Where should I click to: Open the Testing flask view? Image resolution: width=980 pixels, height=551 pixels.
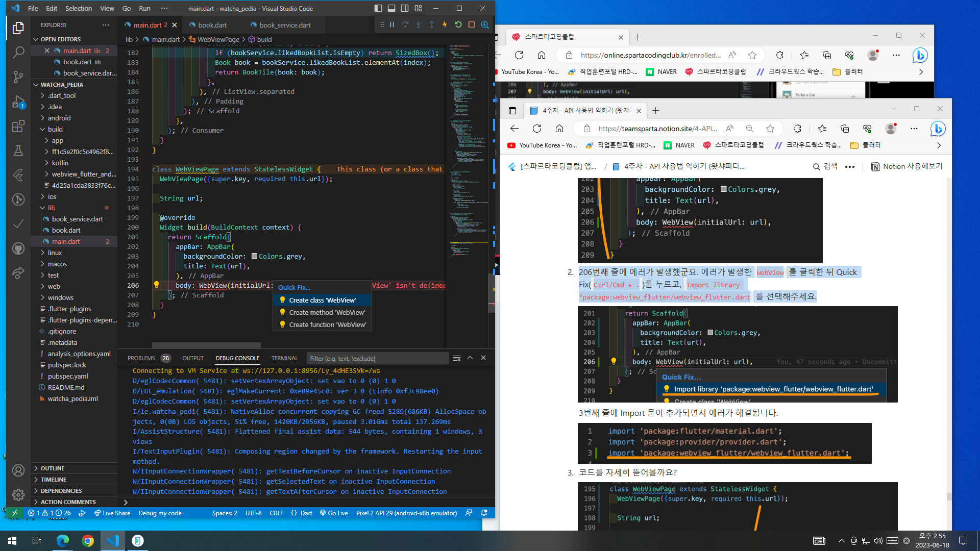(x=18, y=151)
